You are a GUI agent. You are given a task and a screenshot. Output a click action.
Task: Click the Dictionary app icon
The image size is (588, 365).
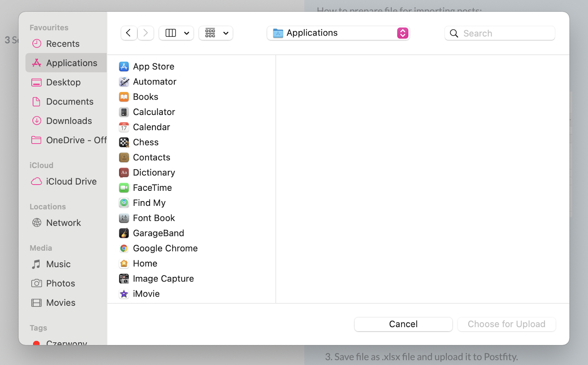[124, 172]
